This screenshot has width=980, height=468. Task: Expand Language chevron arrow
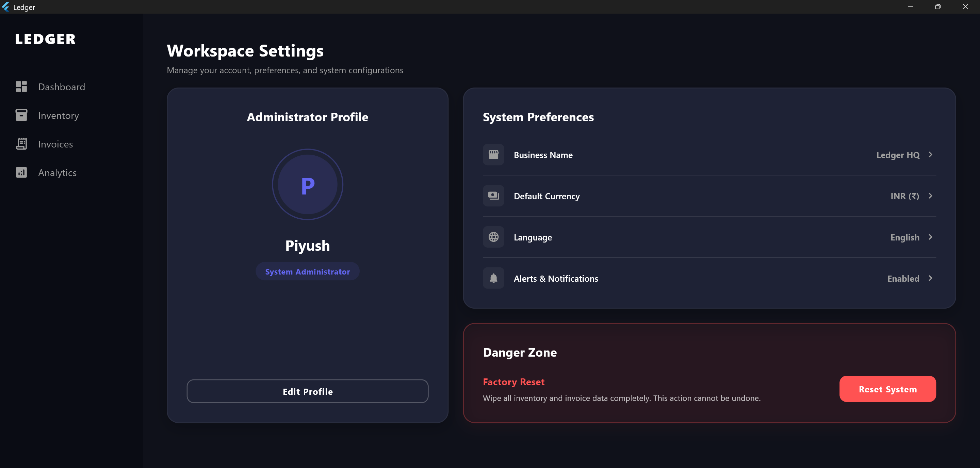[931, 237]
